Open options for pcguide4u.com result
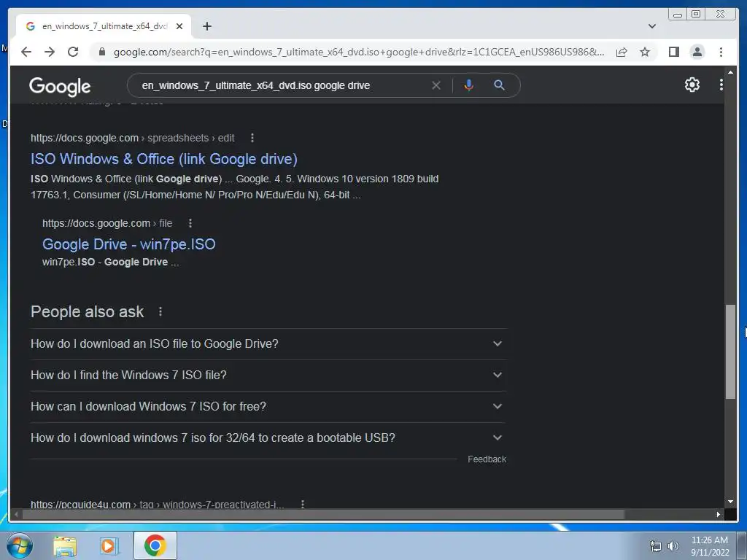Viewport: 747px width, 560px height. [303, 504]
